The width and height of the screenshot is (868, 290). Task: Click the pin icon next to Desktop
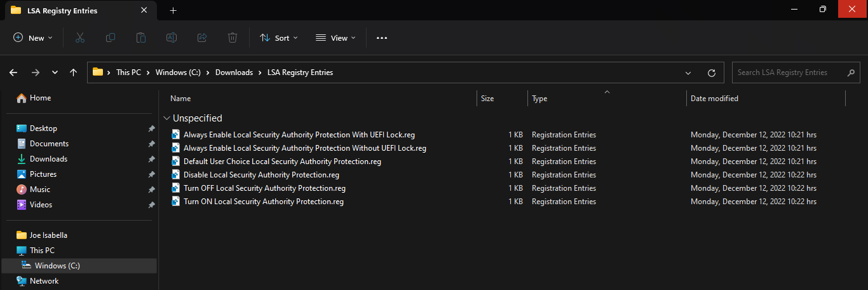pos(151,128)
